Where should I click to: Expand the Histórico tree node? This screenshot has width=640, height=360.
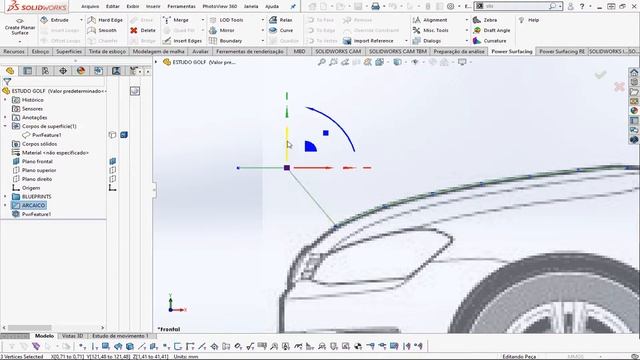(5, 100)
